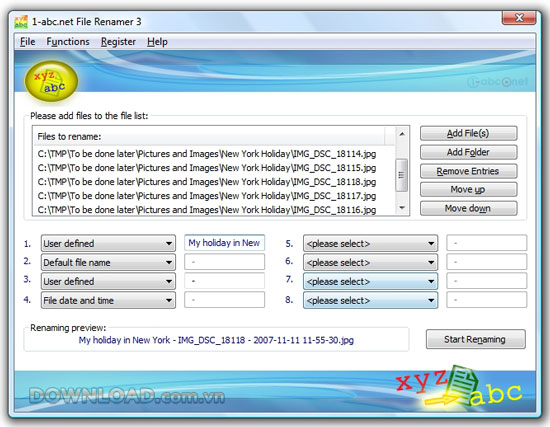The image size is (550, 427).
Task: Click the text field beside dropdown 8
Action: click(x=487, y=300)
